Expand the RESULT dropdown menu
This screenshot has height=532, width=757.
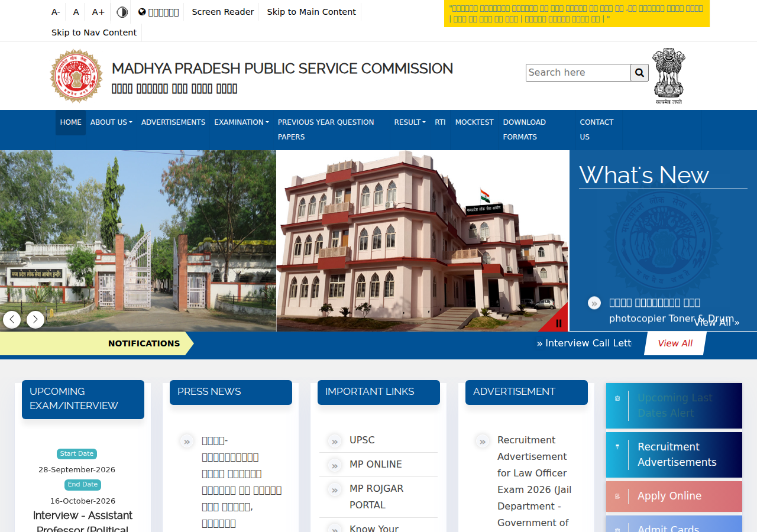[410, 122]
